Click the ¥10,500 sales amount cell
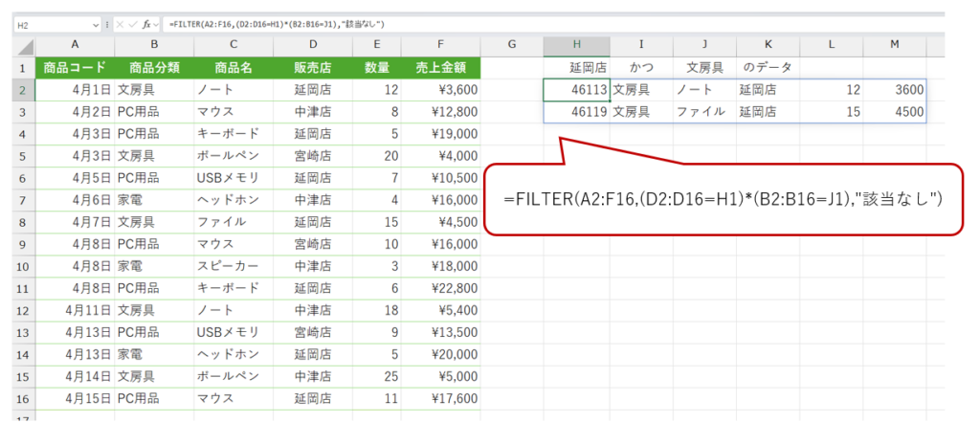 440,178
